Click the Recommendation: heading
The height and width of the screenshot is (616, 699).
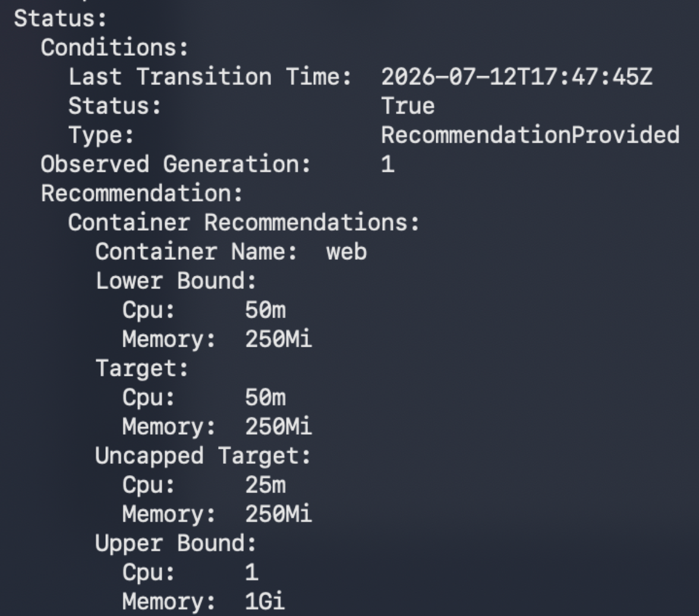[141, 194]
